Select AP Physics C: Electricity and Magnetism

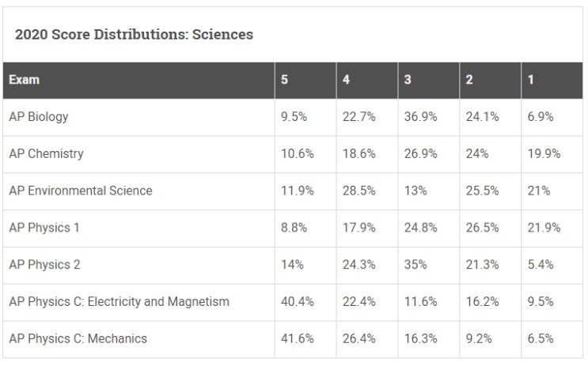click(x=119, y=301)
